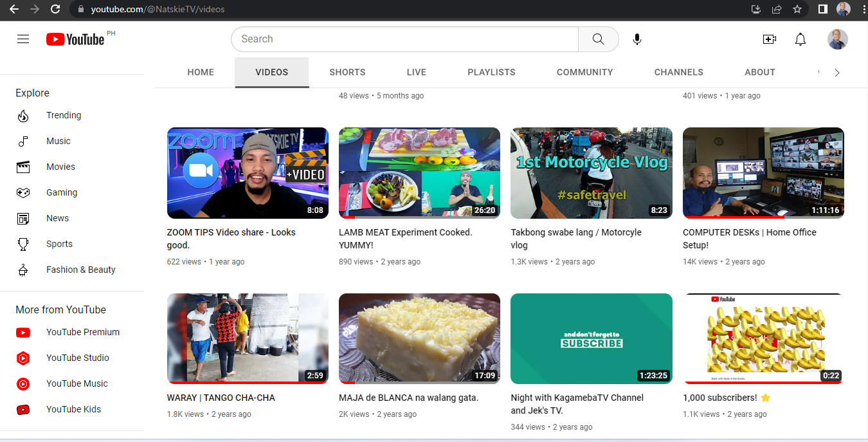
Task: Open the Create video icon
Action: [x=769, y=39]
